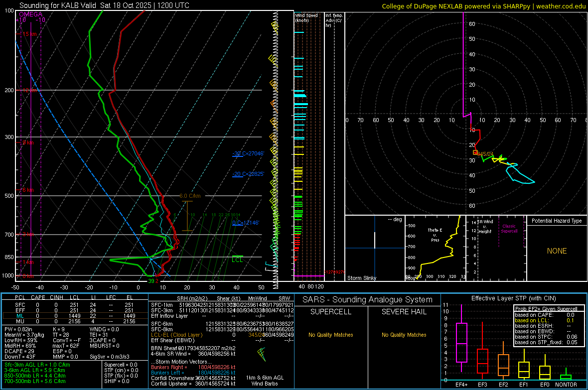Screen dimensions: 588x390
Task: Click the Sfc-3km AGL LR = 1.0 C/km line
Action: (x=37, y=365)
